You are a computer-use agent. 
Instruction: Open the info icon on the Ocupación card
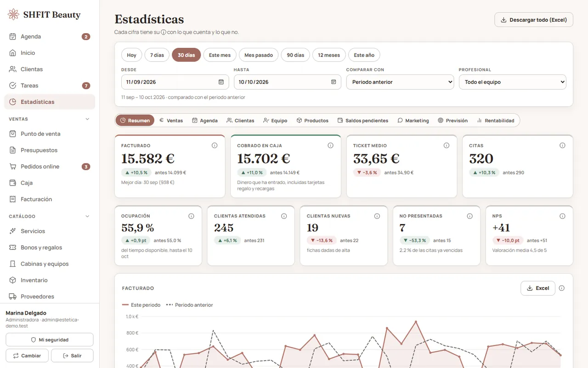[191, 216]
